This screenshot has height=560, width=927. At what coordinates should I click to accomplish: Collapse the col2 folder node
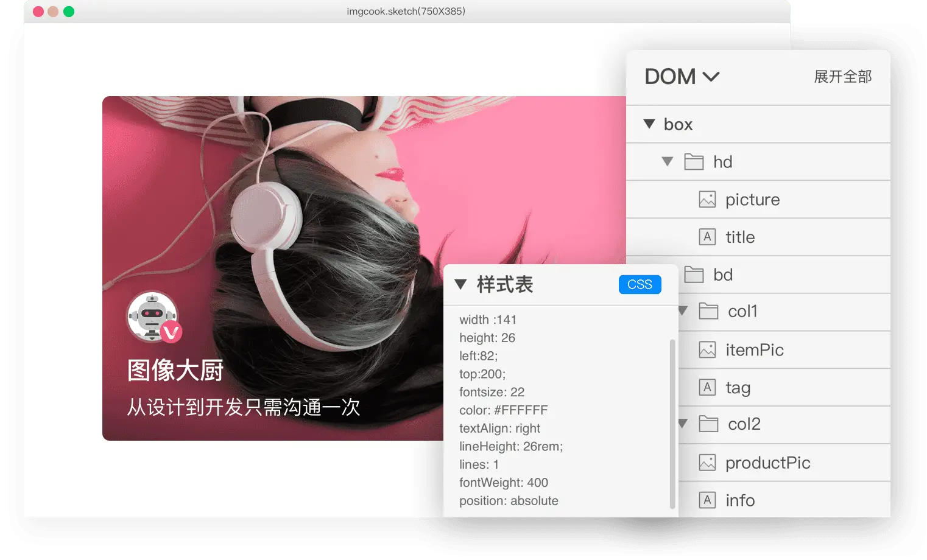click(683, 424)
